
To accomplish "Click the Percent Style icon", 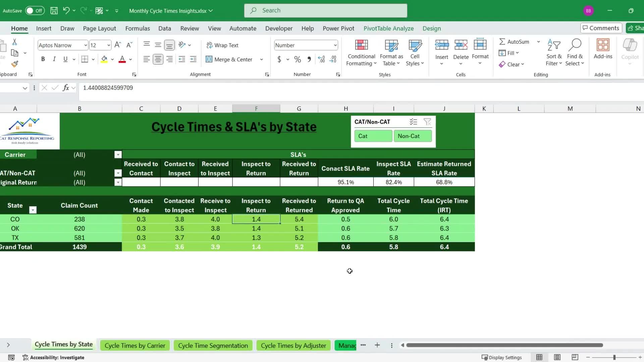I will point(297,59).
